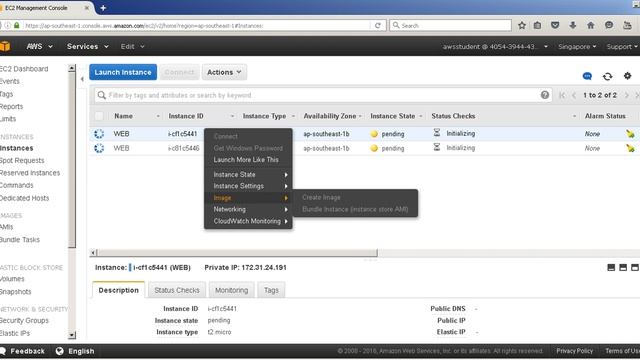Open a new browser tab plus icon

[103, 8]
